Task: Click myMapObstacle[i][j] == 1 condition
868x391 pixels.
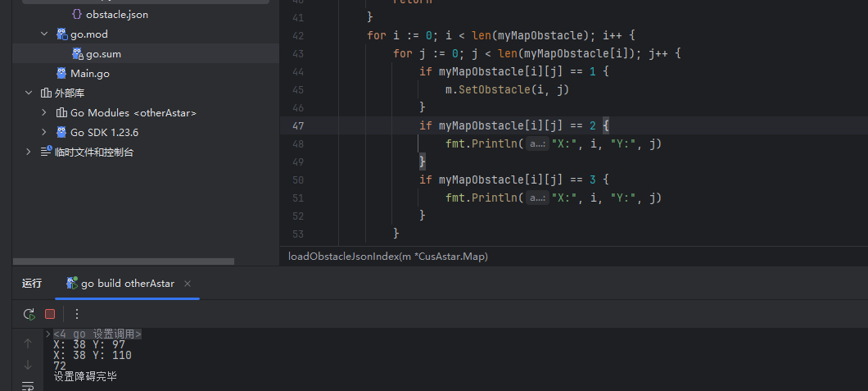Action: pos(518,71)
